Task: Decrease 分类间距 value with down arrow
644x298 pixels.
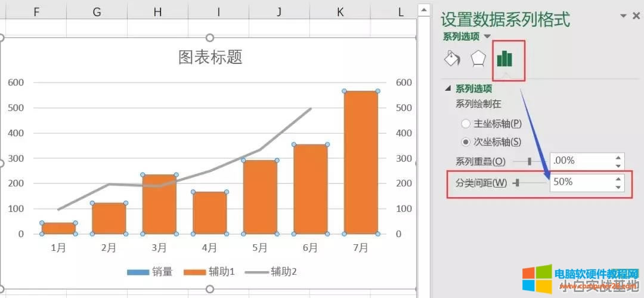Action: [x=618, y=187]
